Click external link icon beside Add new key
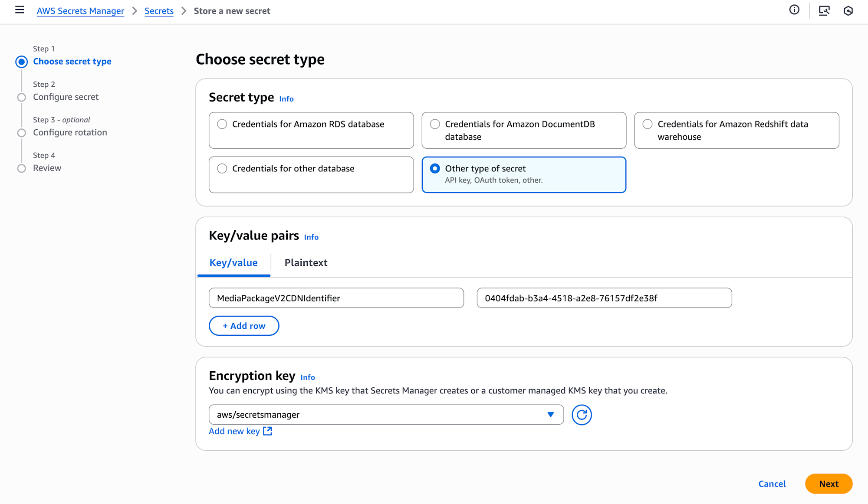The image size is (868, 504). [267, 431]
